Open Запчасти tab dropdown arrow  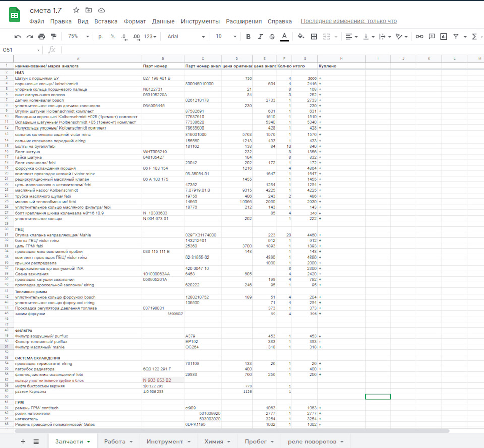pyautogui.click(x=89, y=442)
